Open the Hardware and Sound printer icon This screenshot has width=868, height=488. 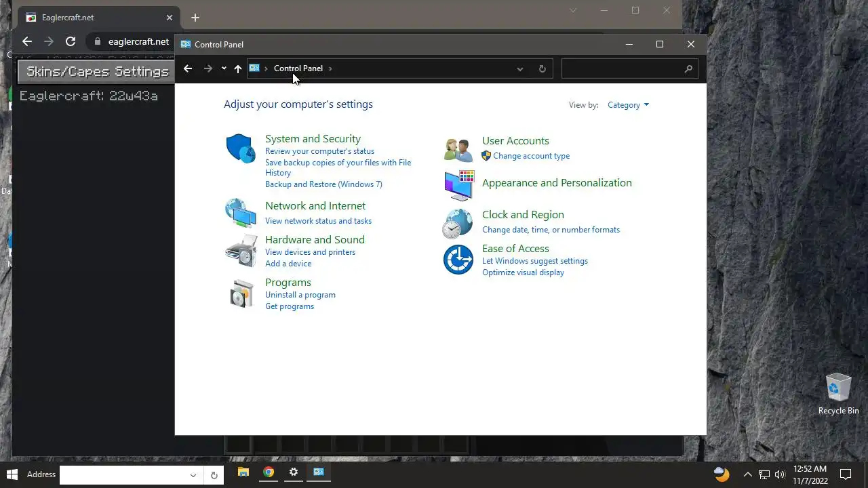[241, 251]
